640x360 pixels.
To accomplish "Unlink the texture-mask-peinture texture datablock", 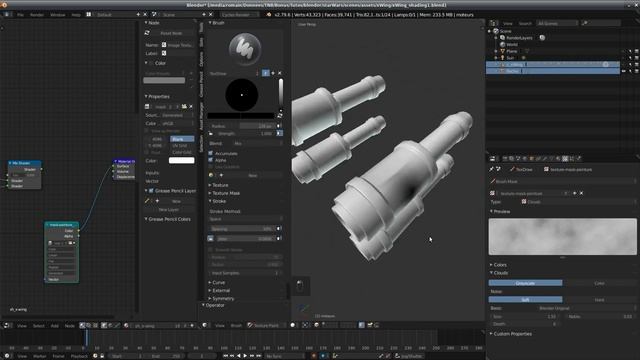I will click(x=581, y=193).
